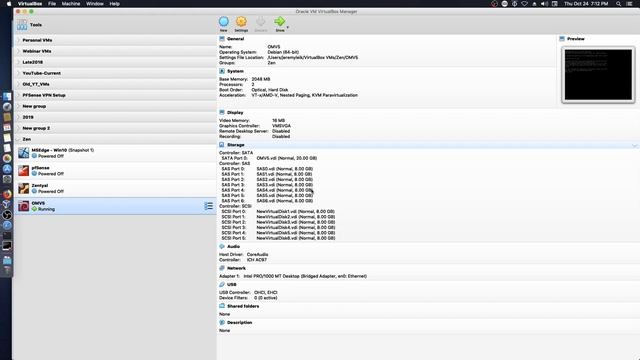Viewport: 640px width, 360px height.
Task: Select the Zentyal Powered Off row
Action: pos(116,188)
